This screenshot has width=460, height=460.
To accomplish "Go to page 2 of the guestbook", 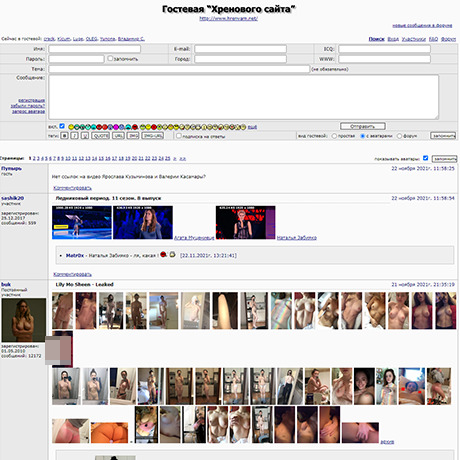I will coord(34,158).
